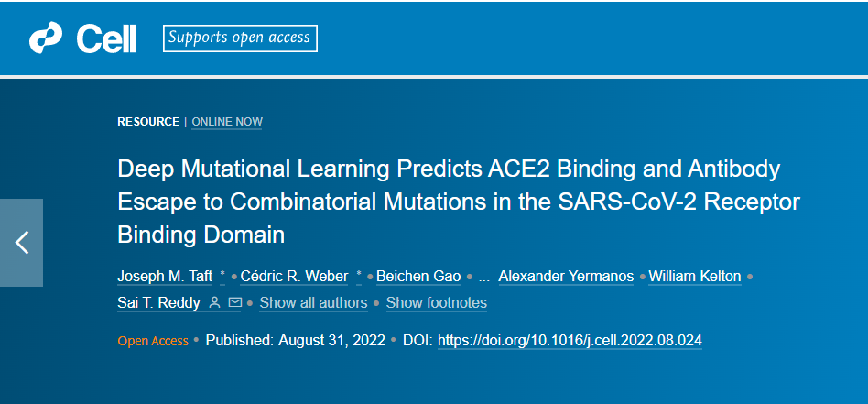Viewport: 868px width, 404px height.
Task: Expand the author list ellipsis
Action: (483, 277)
